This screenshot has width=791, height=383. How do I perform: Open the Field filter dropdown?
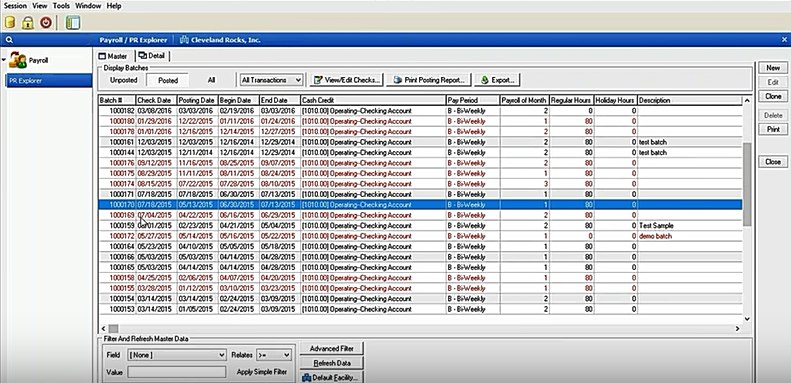(x=177, y=355)
